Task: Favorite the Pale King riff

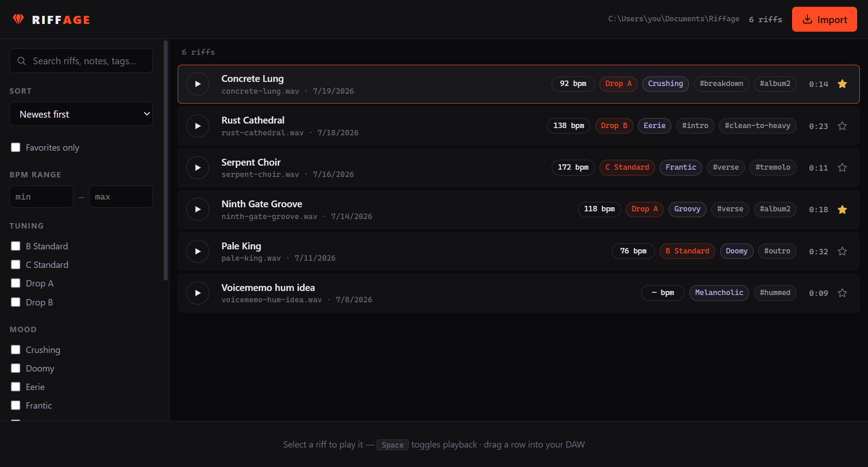Action: (x=842, y=251)
